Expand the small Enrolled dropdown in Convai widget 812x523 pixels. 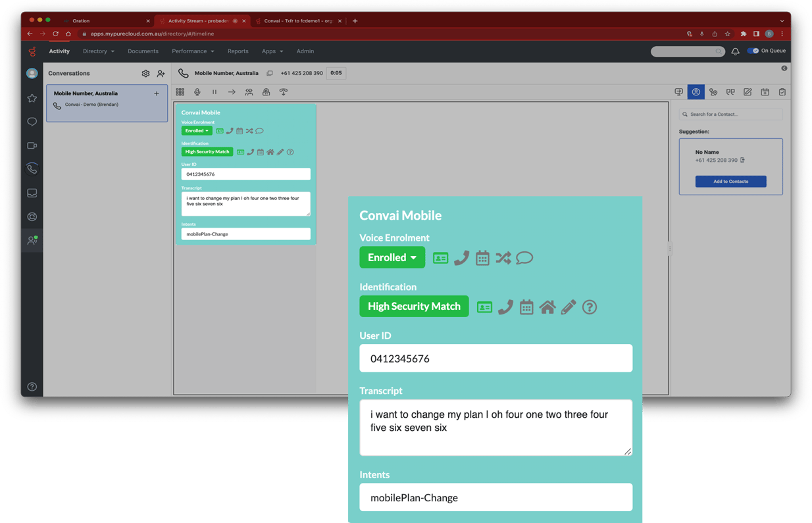click(197, 131)
